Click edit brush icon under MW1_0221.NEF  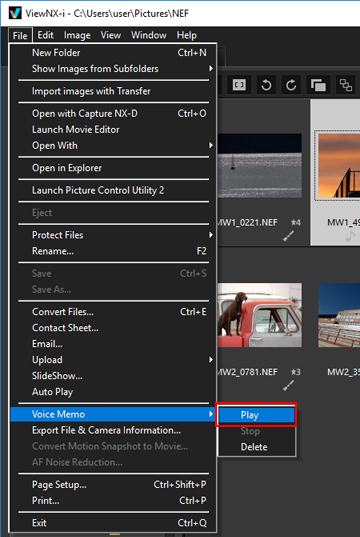click(x=288, y=236)
